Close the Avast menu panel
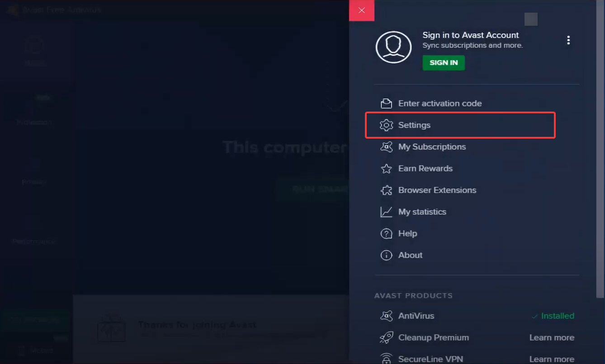This screenshot has width=605, height=364. pos(361,10)
